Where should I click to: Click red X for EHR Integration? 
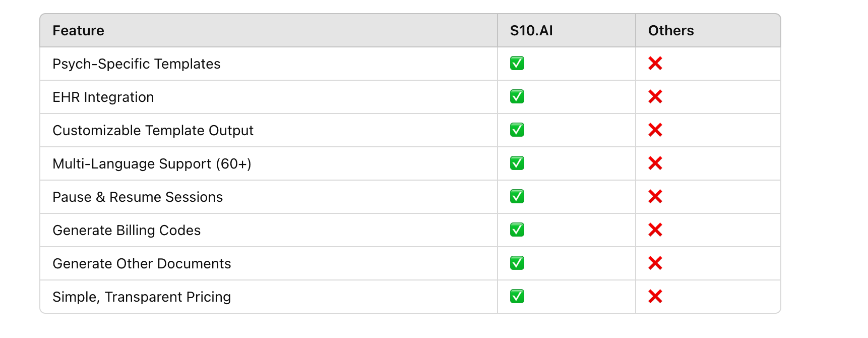point(655,97)
